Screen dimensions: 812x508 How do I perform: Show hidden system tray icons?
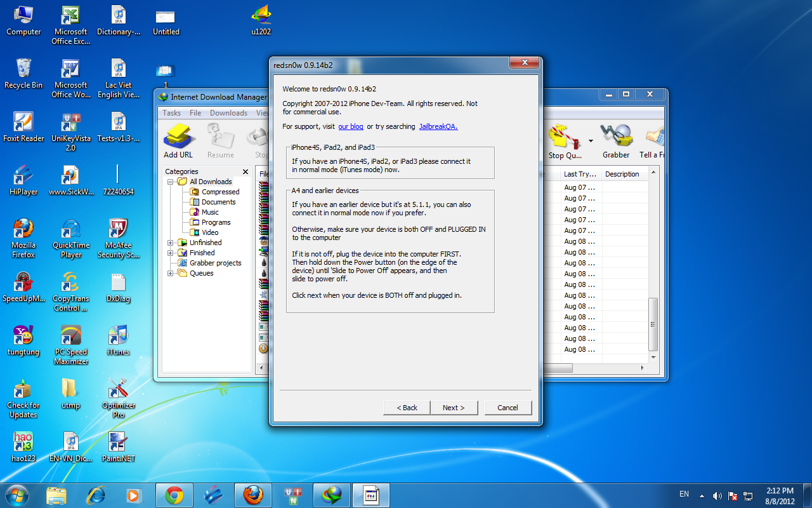tap(702, 495)
